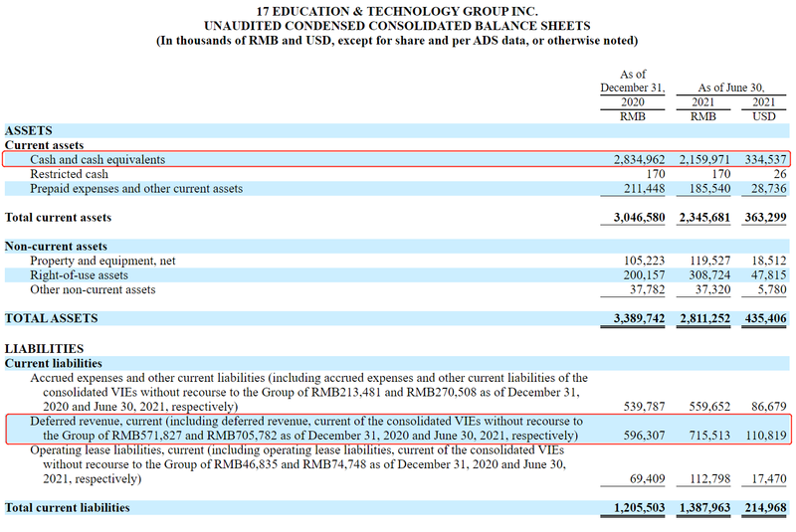Click operating lease liabilities USD value 17,470
Viewport: 796px width, 532px height.
point(769,479)
